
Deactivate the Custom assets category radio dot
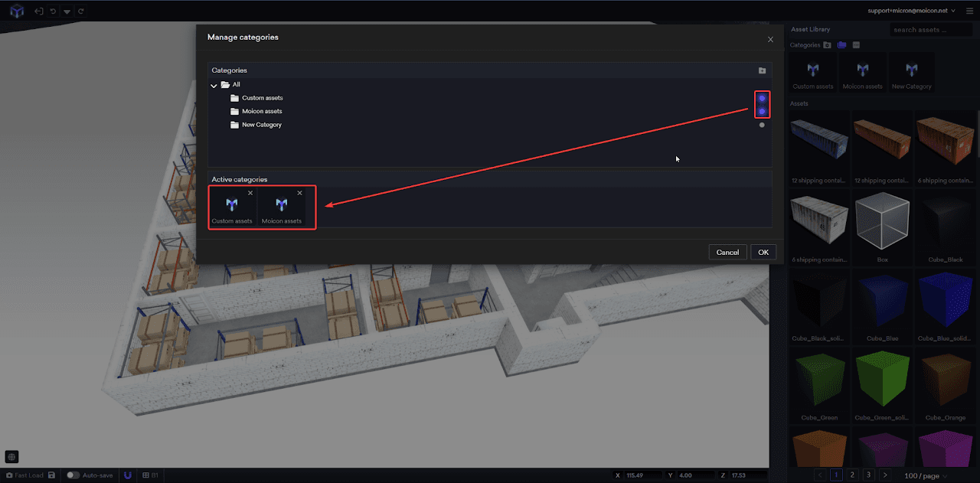pos(762,98)
